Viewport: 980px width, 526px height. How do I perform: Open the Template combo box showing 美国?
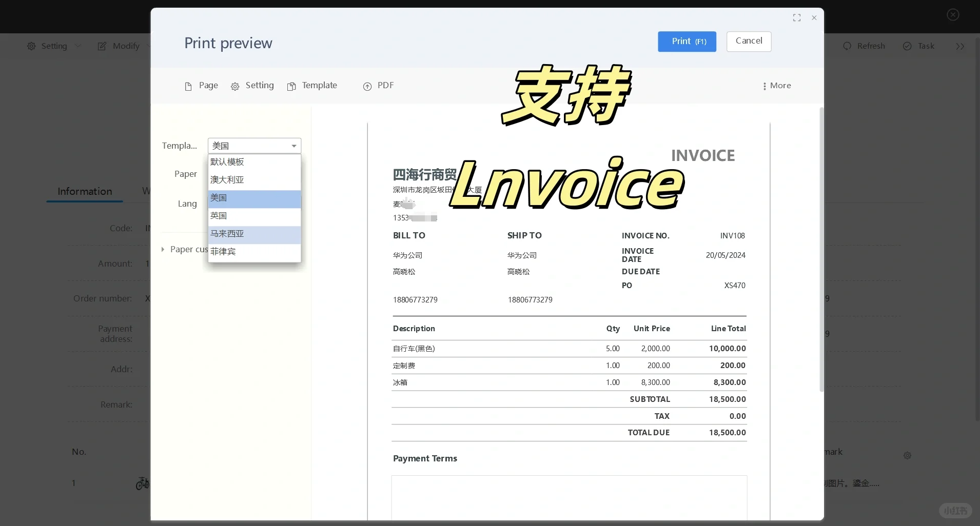(x=254, y=146)
